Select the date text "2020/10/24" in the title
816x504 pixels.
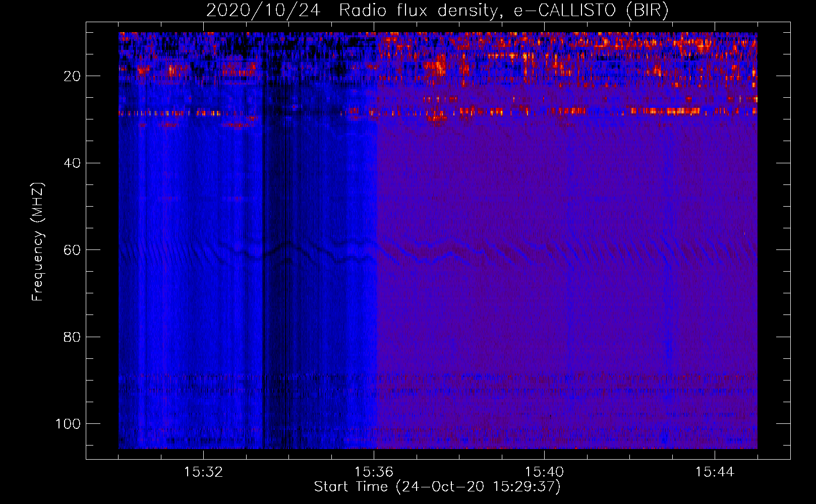[x=263, y=11]
